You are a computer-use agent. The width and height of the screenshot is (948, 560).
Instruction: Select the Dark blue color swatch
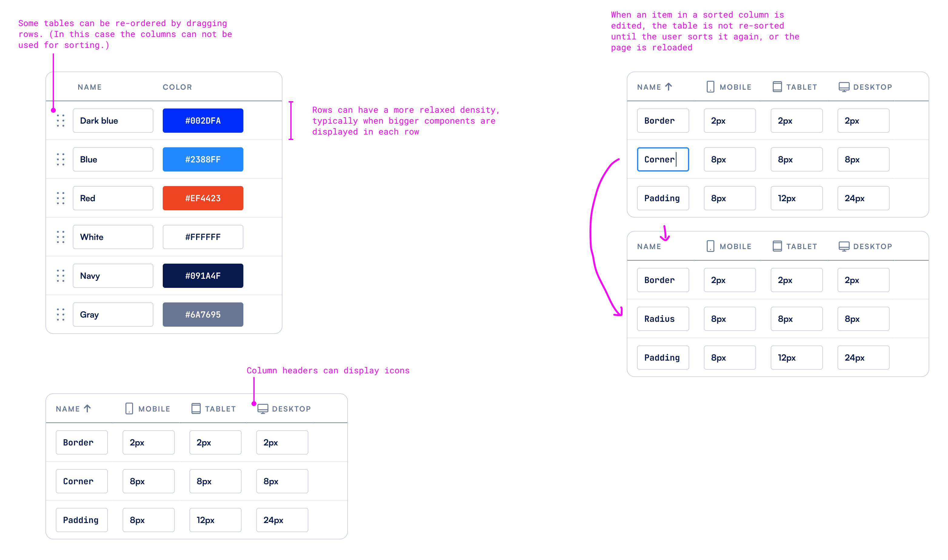[x=203, y=121]
